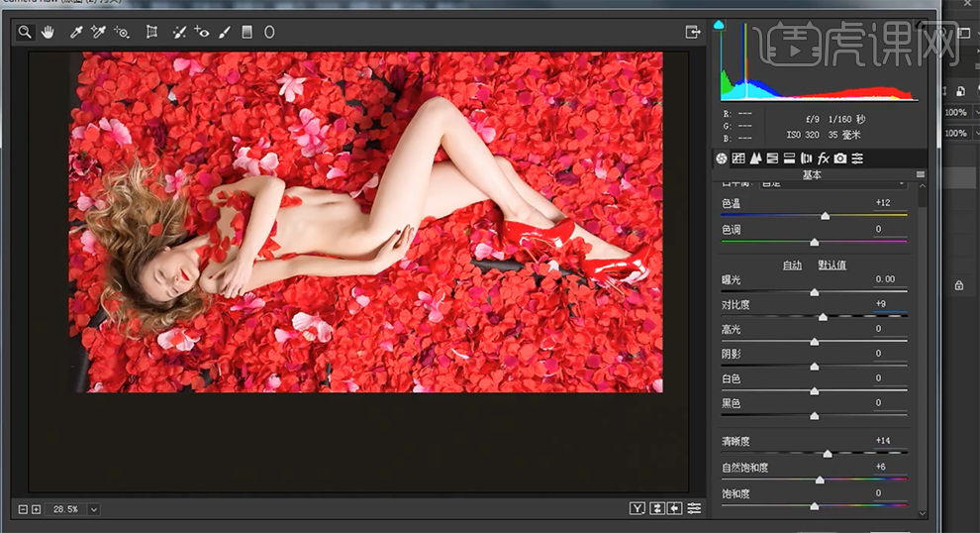Image resolution: width=980 pixels, height=533 pixels.
Task: Click the 曝光 exposure value field
Action: click(884, 279)
